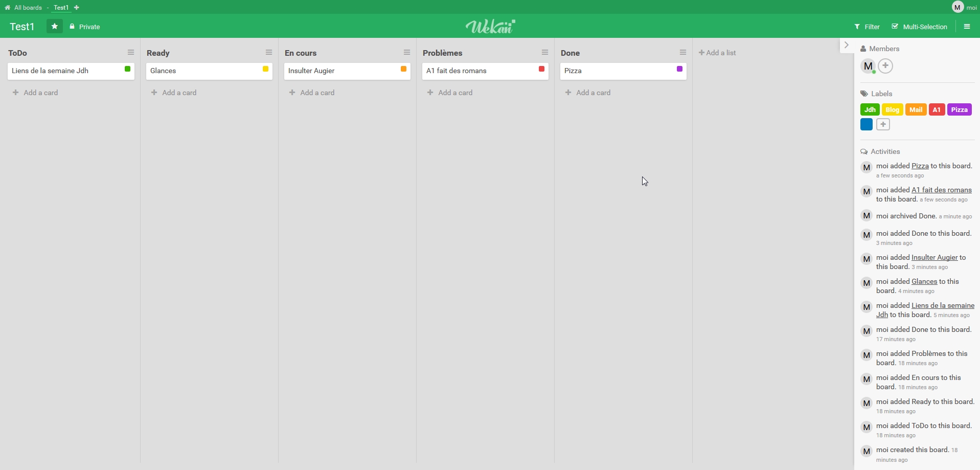Select the purple Pizza label
The image size is (980, 470).
tap(960, 109)
